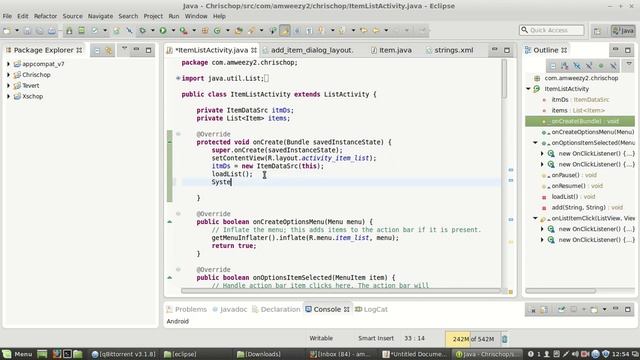Click the Save toolbar icon
Viewport: 640px width, 360px height.
[27, 31]
